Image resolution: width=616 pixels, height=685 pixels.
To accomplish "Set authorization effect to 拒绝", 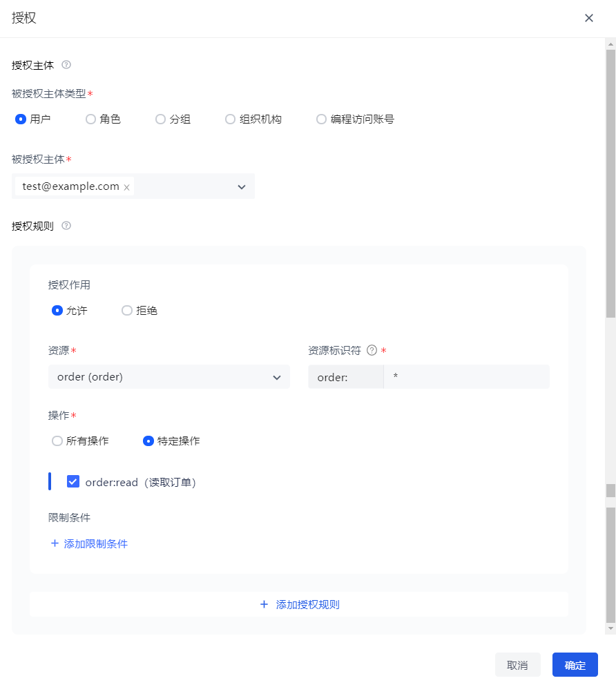I will tap(127, 311).
